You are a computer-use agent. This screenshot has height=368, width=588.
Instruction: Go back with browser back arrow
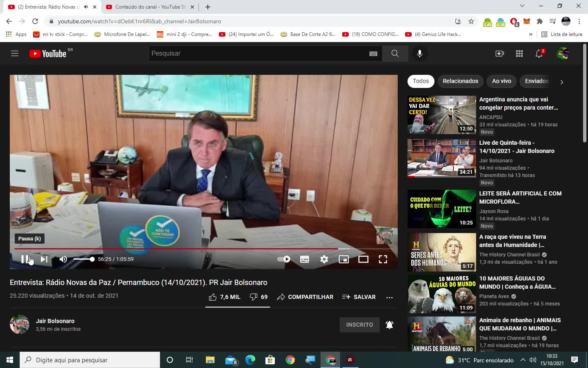tap(9, 21)
